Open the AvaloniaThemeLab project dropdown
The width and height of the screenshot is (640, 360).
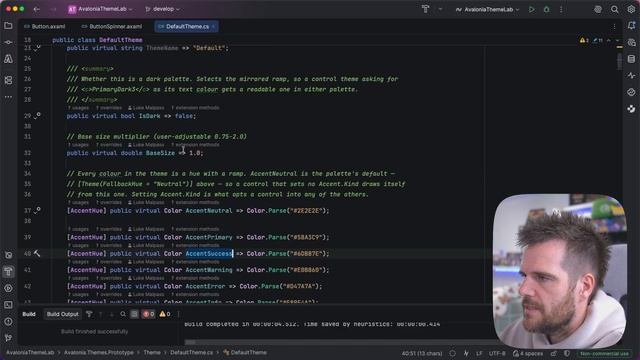[x=101, y=9]
